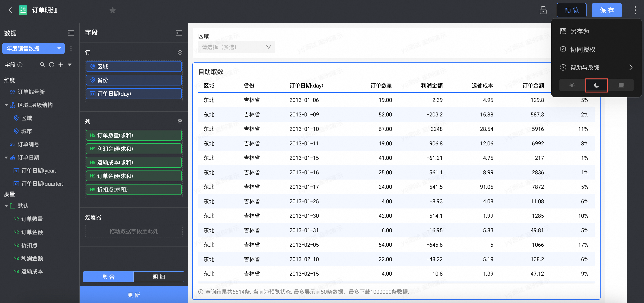
Task: Select 另存为 menu item
Action: [x=580, y=31]
